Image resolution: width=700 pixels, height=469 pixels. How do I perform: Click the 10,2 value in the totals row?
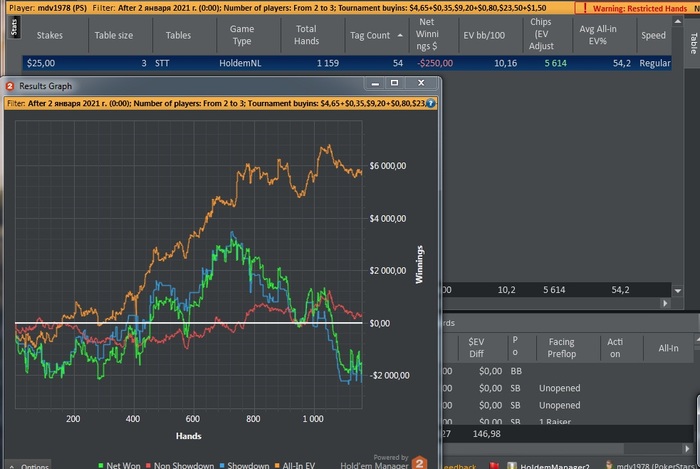point(506,290)
